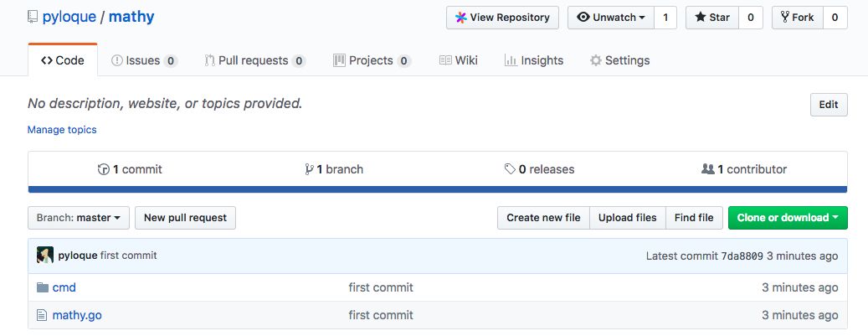Open the Branch: master dropdown
868x336 pixels.
click(x=79, y=218)
